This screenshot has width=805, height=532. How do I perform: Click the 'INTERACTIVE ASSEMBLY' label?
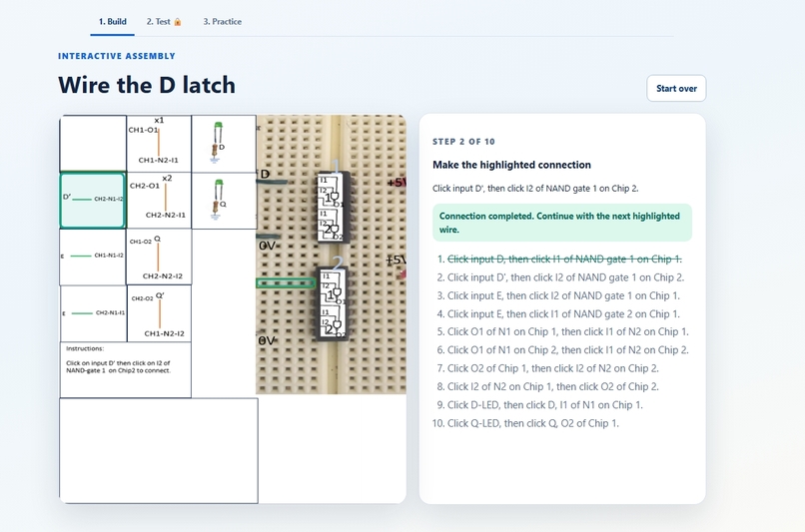coord(117,56)
